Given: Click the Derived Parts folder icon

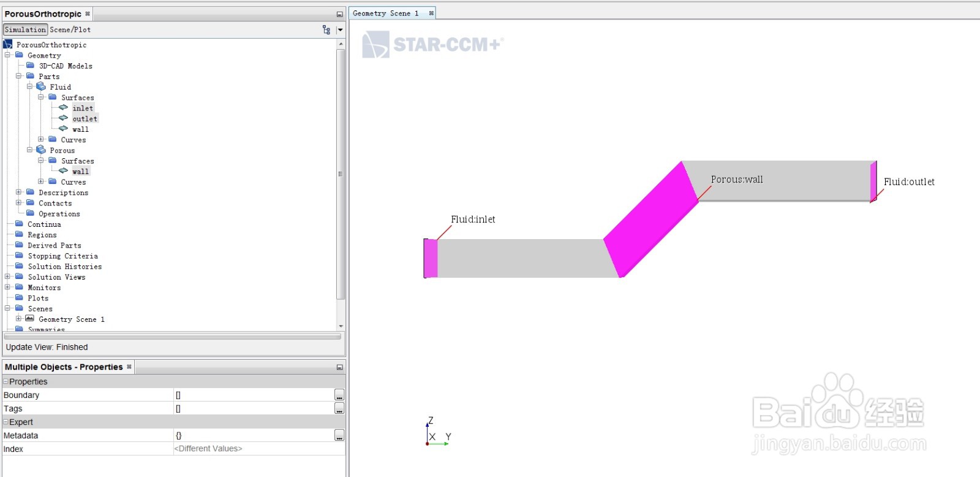Looking at the screenshot, I should [19, 245].
